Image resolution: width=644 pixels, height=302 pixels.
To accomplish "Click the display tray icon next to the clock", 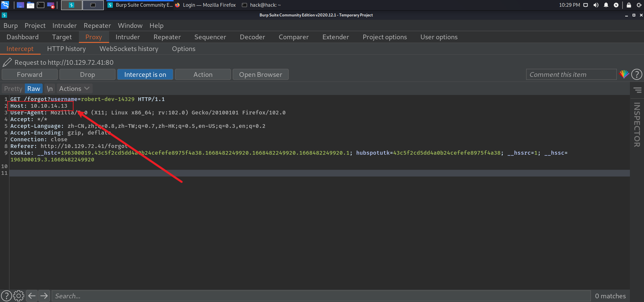I will click(x=586, y=5).
